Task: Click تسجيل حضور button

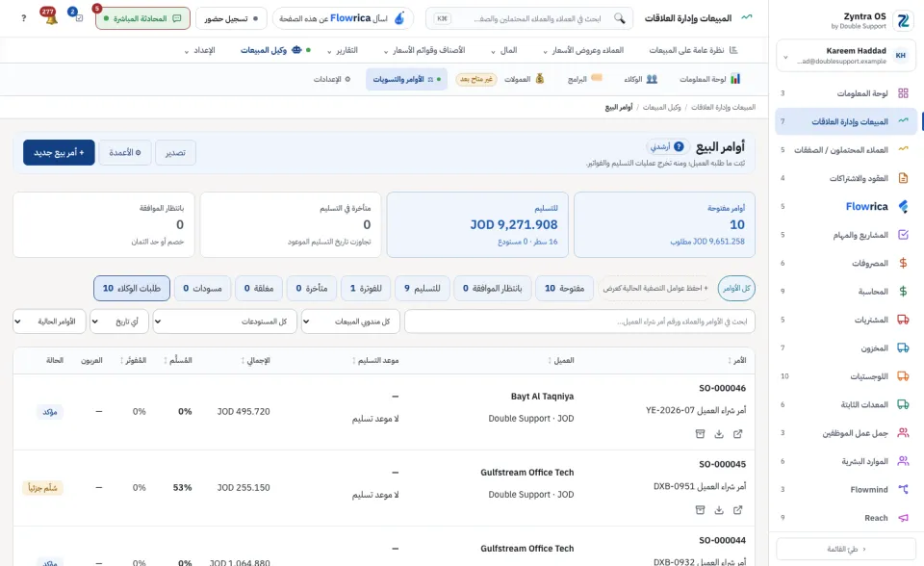Action: click(x=231, y=18)
